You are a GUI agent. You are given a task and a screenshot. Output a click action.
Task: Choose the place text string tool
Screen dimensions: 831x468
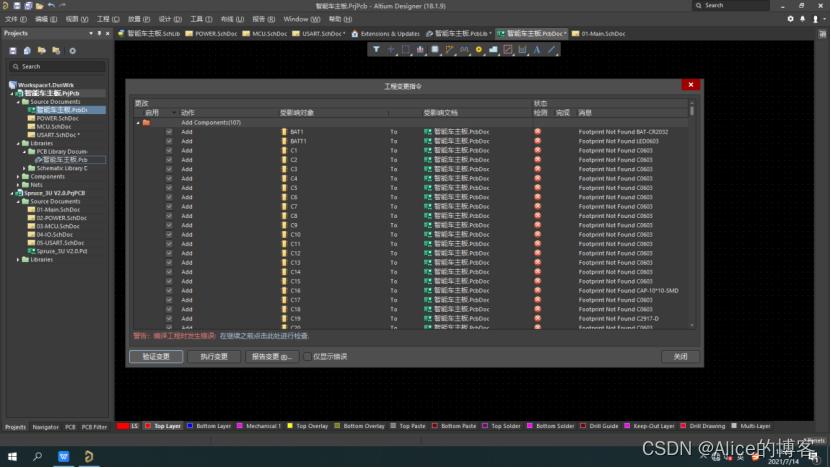click(537, 49)
